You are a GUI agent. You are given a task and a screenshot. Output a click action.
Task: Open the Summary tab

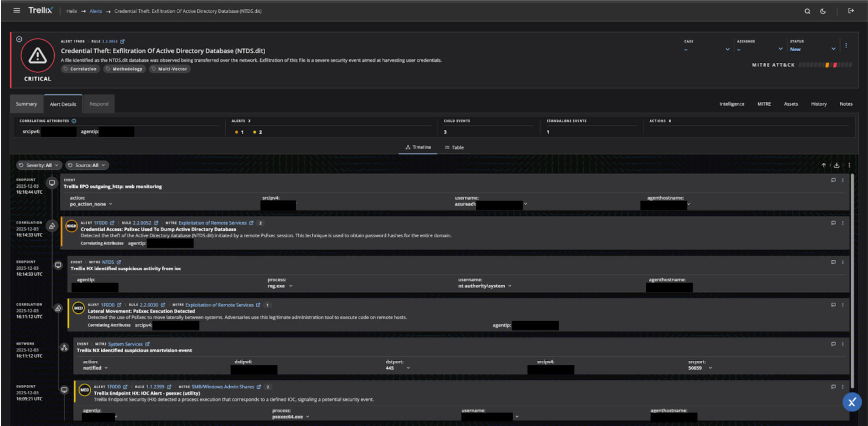(26, 104)
